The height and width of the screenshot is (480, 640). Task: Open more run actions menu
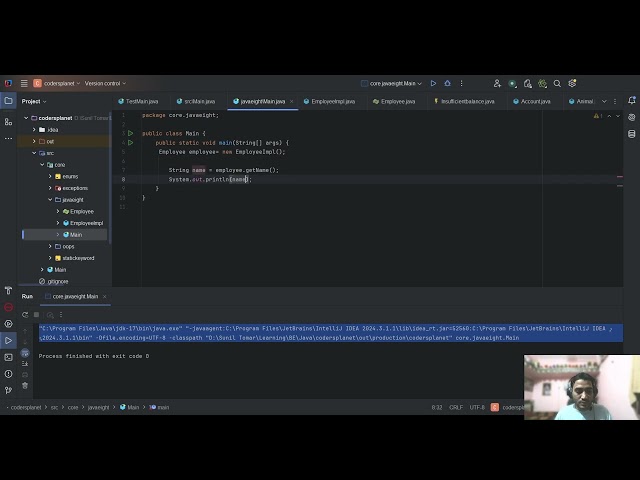[461, 83]
